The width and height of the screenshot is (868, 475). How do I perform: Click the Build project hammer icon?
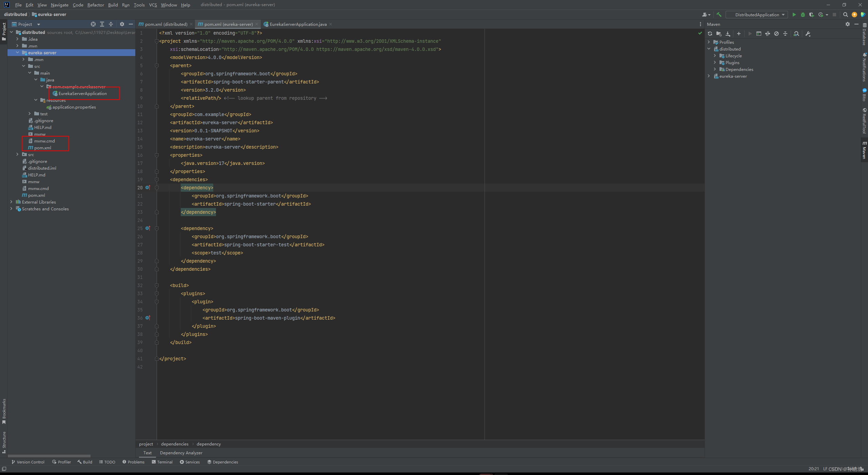719,15
